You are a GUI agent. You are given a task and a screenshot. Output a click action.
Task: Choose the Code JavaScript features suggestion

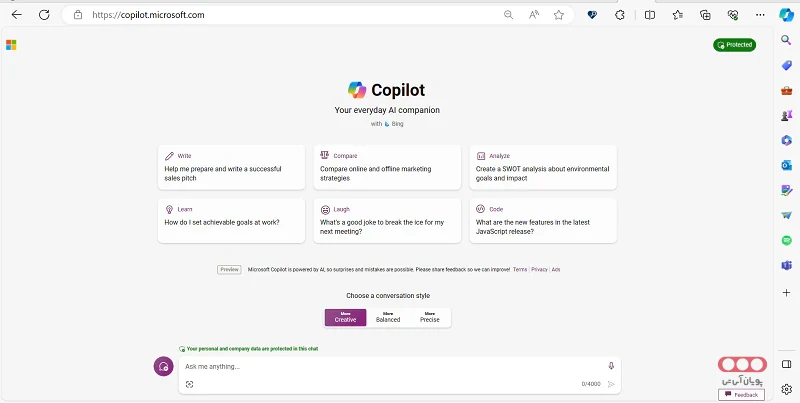tap(543, 221)
